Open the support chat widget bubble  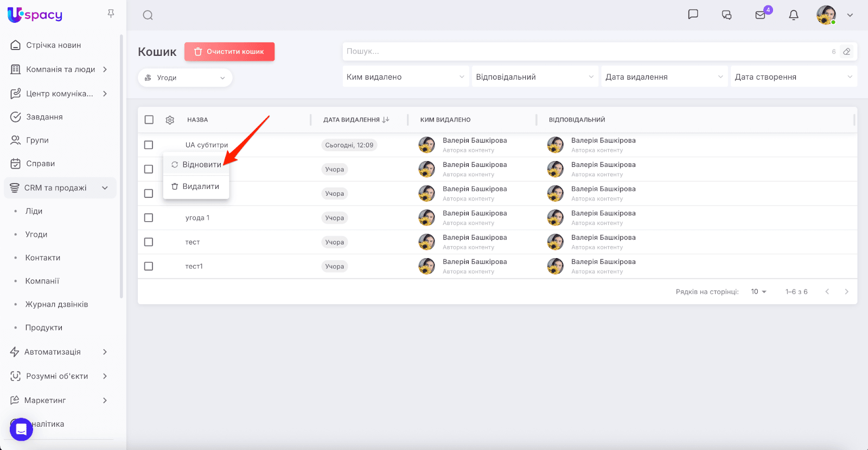point(21,429)
